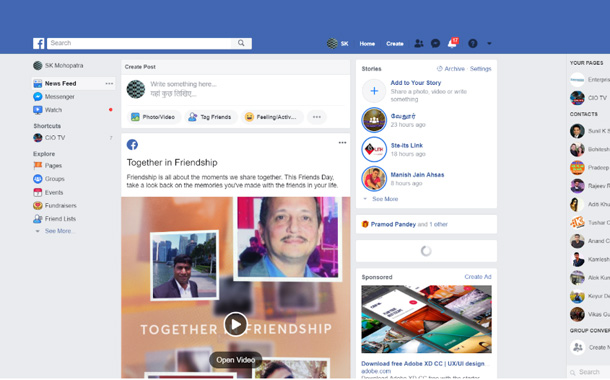Click the top Search input field
The width and height of the screenshot is (610, 380).
pyautogui.click(x=139, y=43)
